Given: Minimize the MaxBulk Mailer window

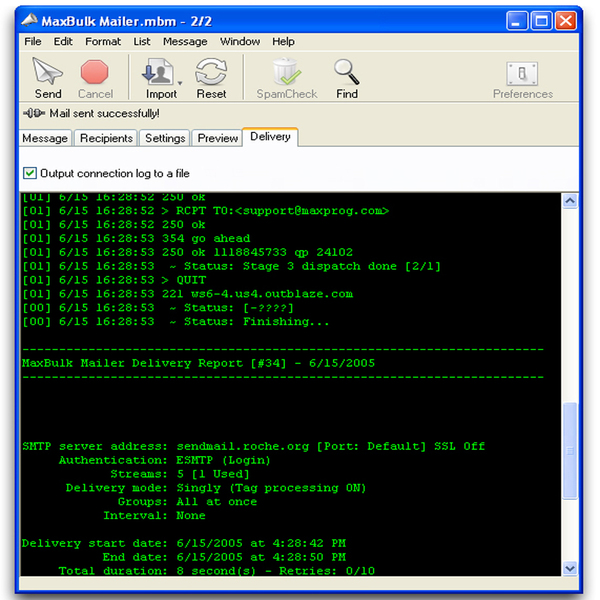Looking at the screenshot, I should (517, 21).
